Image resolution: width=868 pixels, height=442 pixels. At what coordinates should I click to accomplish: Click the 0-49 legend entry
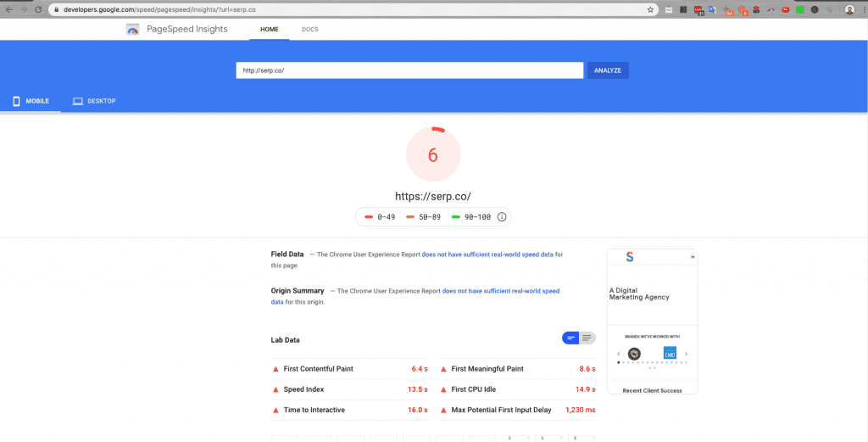tap(380, 217)
